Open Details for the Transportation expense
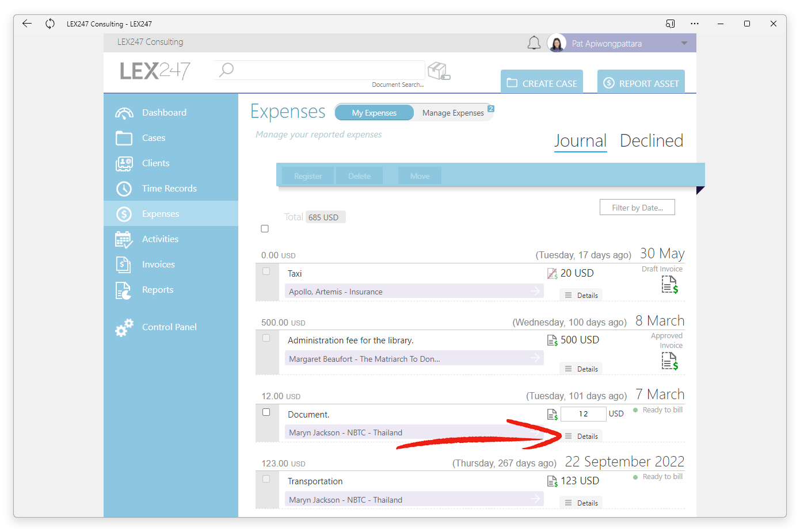This screenshot has width=800, height=532. click(581, 503)
